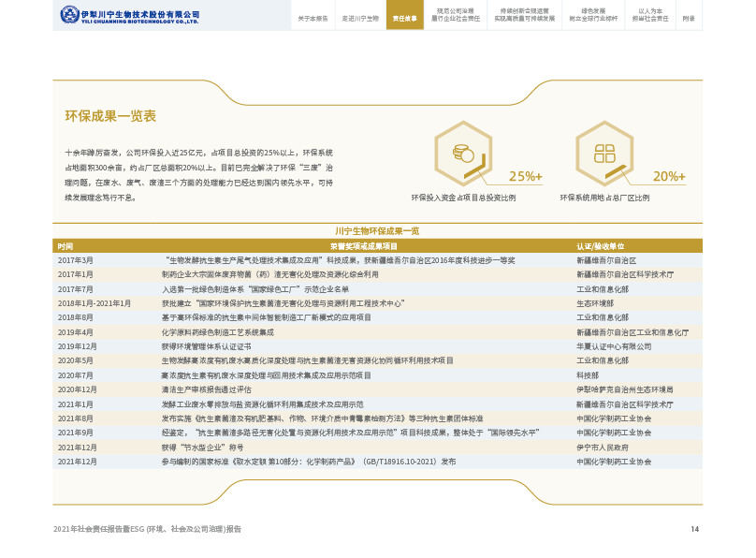
Task: Open the 关于本报告 tab
Action: 313,18
